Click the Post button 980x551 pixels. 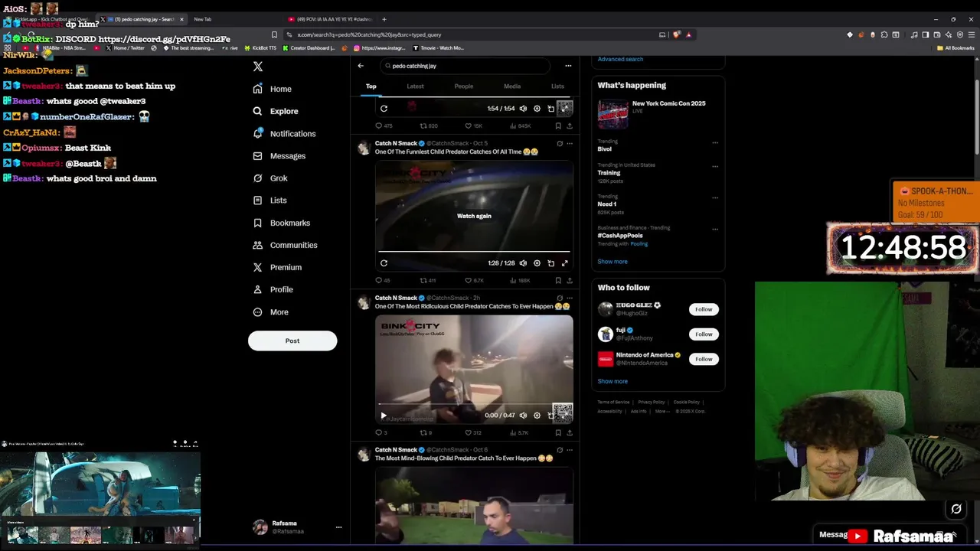[292, 341]
